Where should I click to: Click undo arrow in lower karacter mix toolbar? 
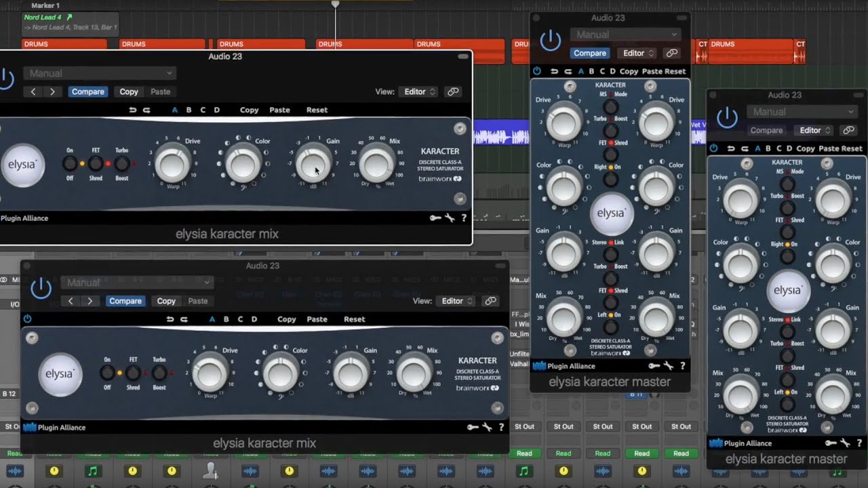[170, 319]
